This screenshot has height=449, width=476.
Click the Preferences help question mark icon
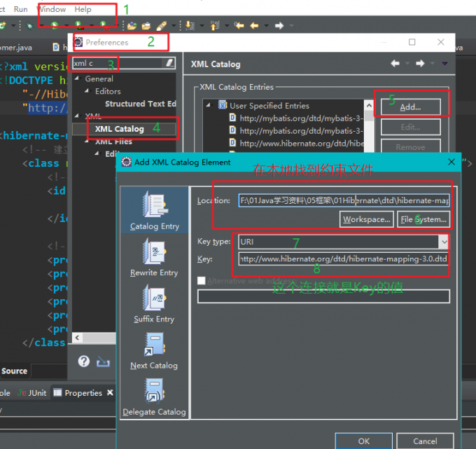pyautogui.click(x=84, y=361)
